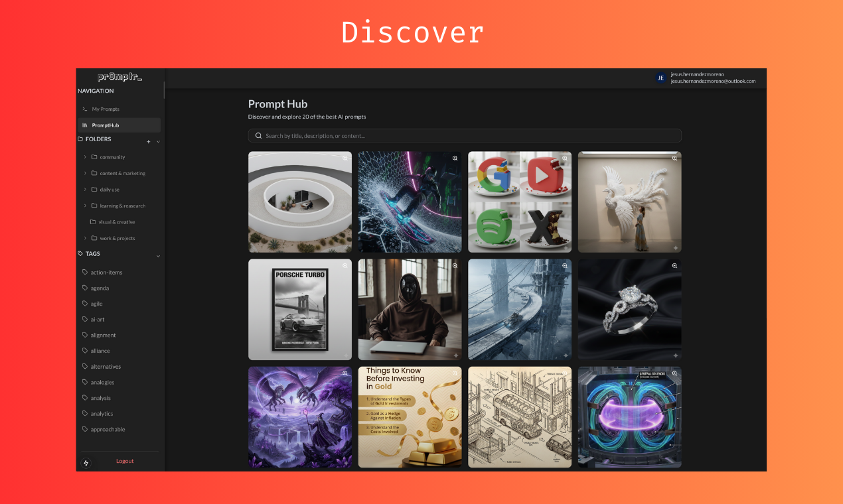Click zoom icon on Porsche Turbo poster card
Image resolution: width=843 pixels, height=504 pixels.
pos(345,266)
